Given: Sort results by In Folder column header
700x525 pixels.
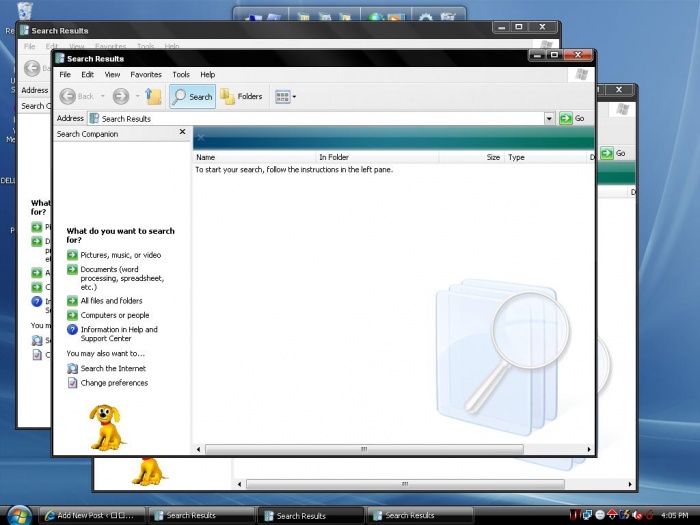Looking at the screenshot, I should click(378, 157).
